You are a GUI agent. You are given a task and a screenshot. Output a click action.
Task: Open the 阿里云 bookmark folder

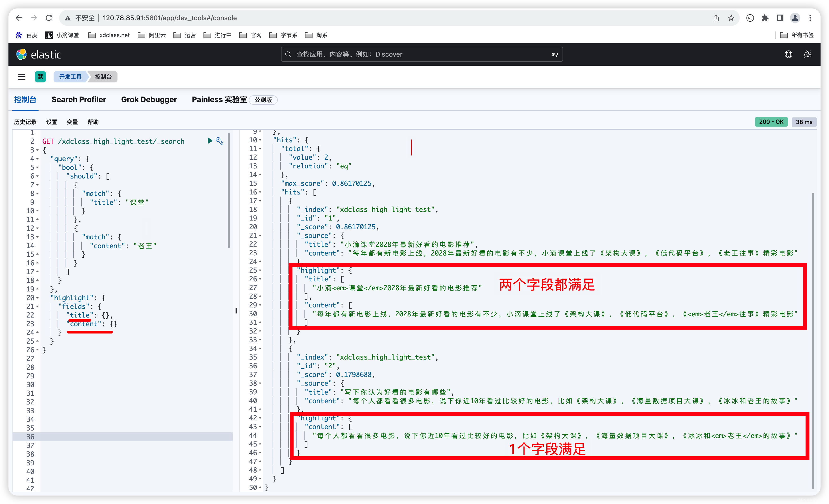[152, 35]
